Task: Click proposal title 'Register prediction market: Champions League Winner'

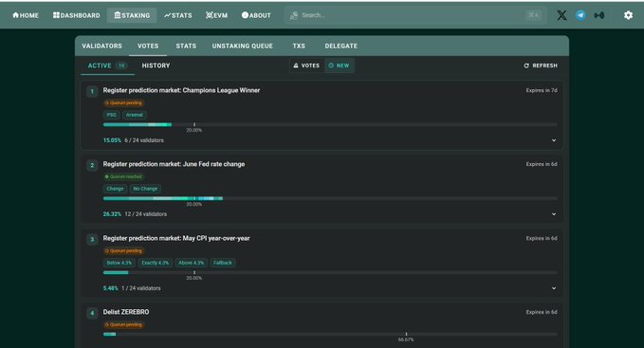Action: tap(181, 90)
